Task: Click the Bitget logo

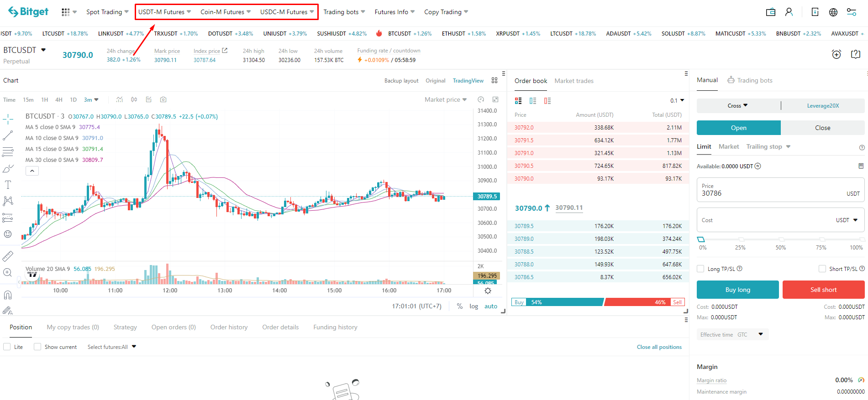Action: 28,12
